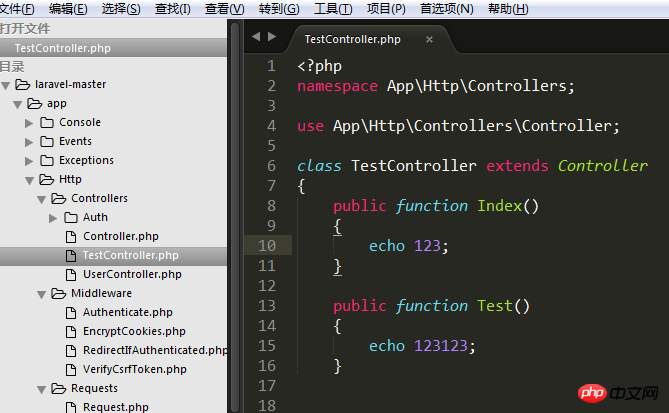Collapse the Requests folder arrow
The width and height of the screenshot is (669, 413).
(41, 390)
